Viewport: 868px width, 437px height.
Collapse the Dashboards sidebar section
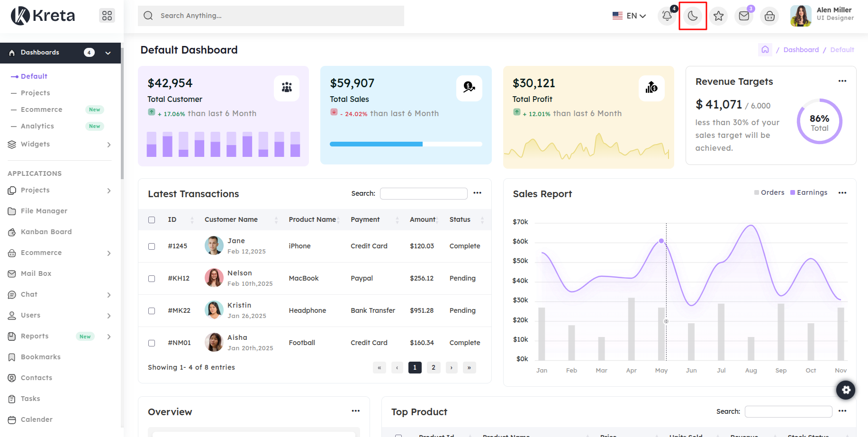(x=108, y=53)
